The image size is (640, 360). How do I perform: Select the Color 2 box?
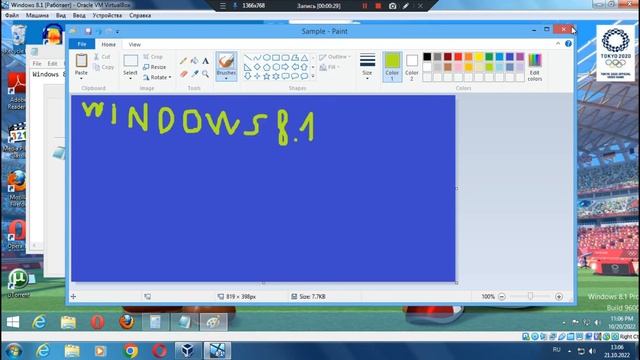[412, 67]
